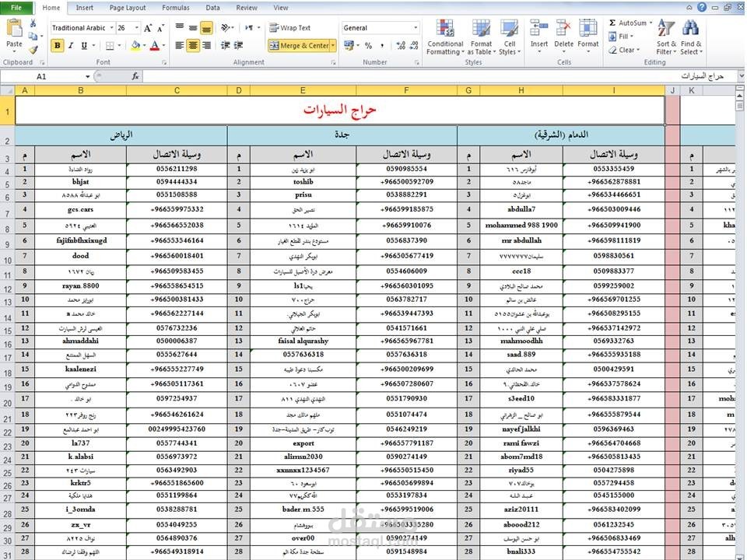
Task: Switch to the Insert tab
Action: pos(84,8)
